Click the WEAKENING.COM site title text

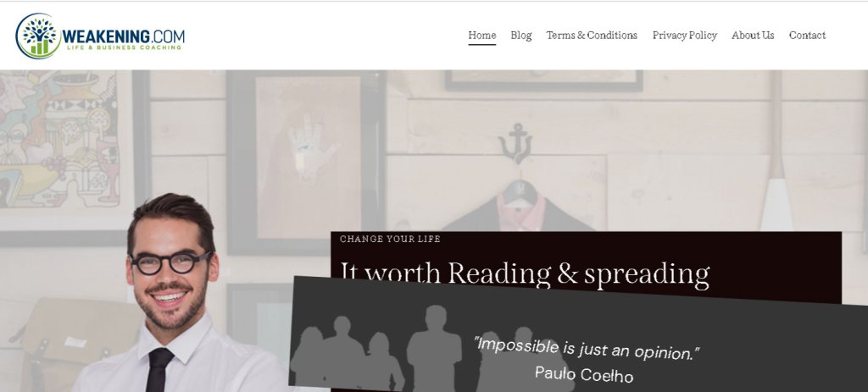click(124, 36)
